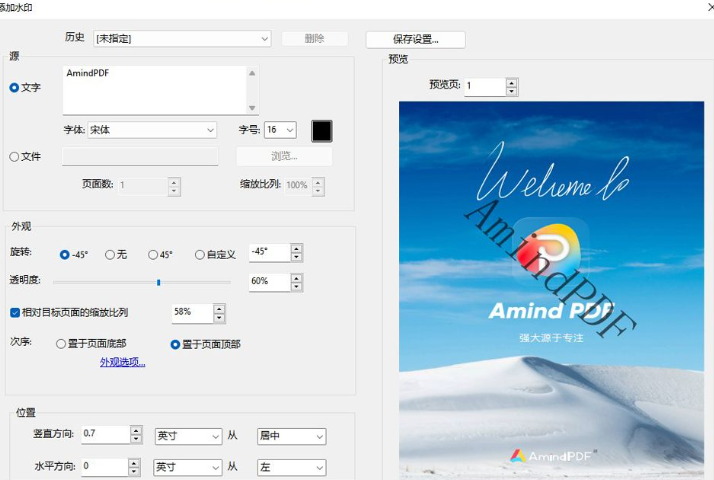Click the -45° custom rotation field
Screen dimensions: 714x480
coord(270,252)
